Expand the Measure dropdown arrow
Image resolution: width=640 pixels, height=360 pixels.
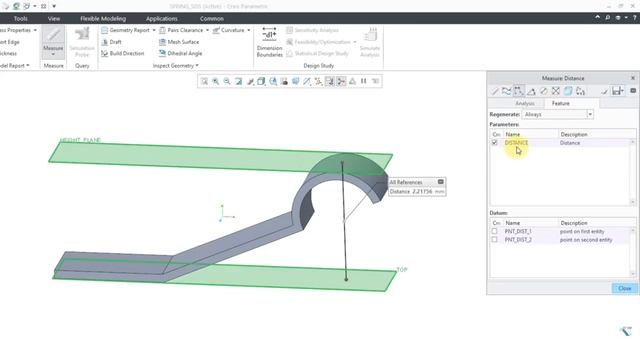pos(53,54)
